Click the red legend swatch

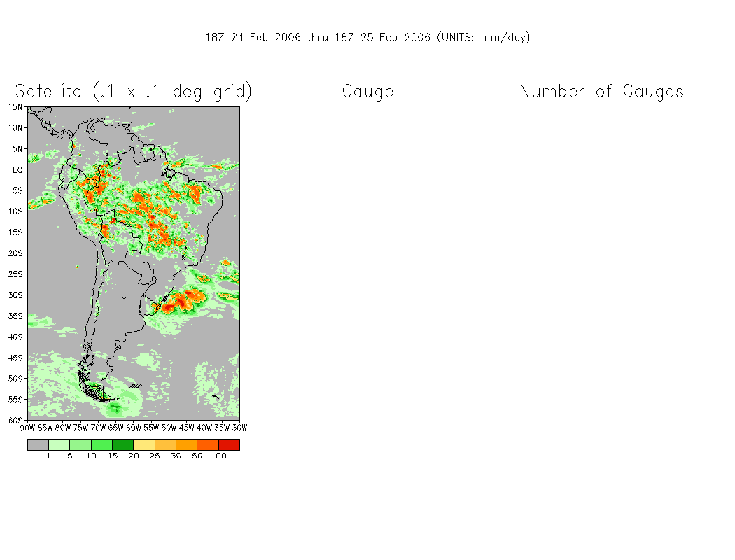[x=229, y=444]
